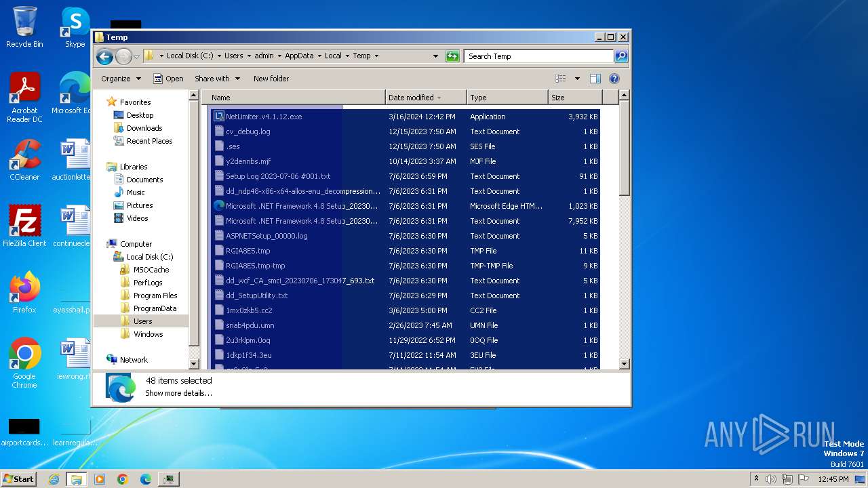Click the Back navigation arrow in Explorer
This screenshot has width=868, height=488.
(x=104, y=56)
